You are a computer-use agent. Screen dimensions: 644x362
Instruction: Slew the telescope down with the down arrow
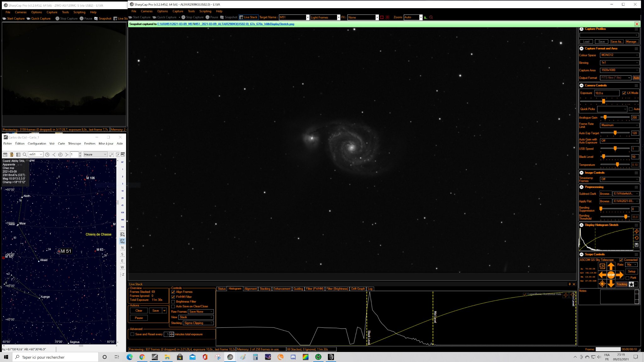coord(611,284)
